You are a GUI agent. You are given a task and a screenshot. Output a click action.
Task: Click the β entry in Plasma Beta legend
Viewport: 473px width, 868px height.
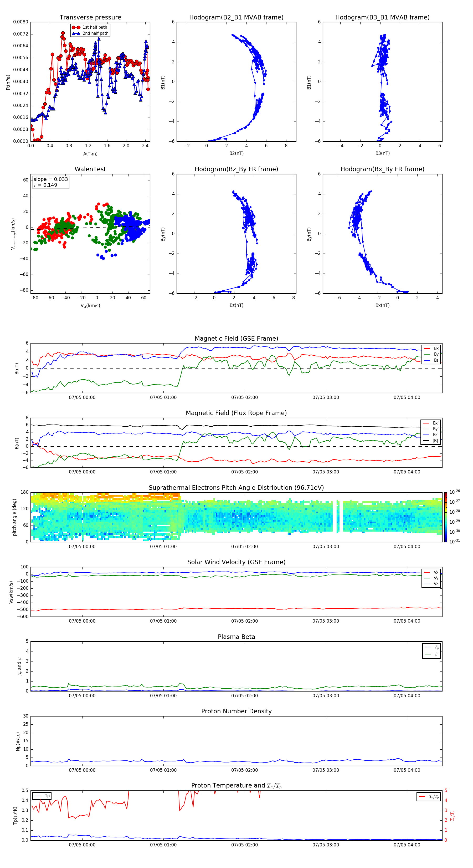pyautogui.click(x=431, y=654)
